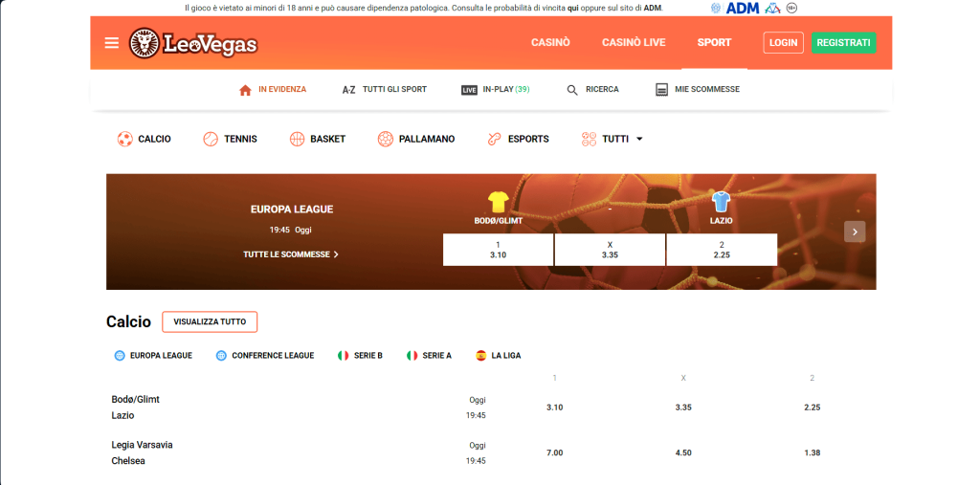Click the home icon beside In Evidenza
Image resolution: width=980 pixels, height=485 pixels.
click(x=245, y=90)
